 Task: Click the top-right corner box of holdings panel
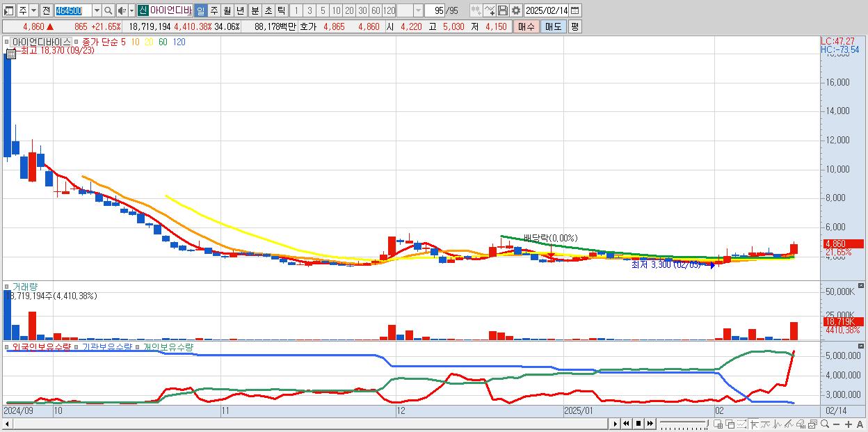click(860, 346)
